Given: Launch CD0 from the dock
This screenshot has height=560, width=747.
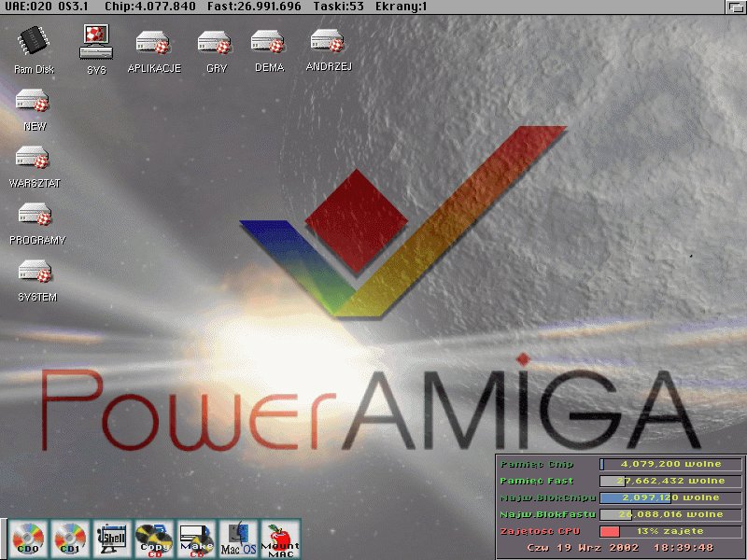Looking at the screenshot, I should coord(28,539).
